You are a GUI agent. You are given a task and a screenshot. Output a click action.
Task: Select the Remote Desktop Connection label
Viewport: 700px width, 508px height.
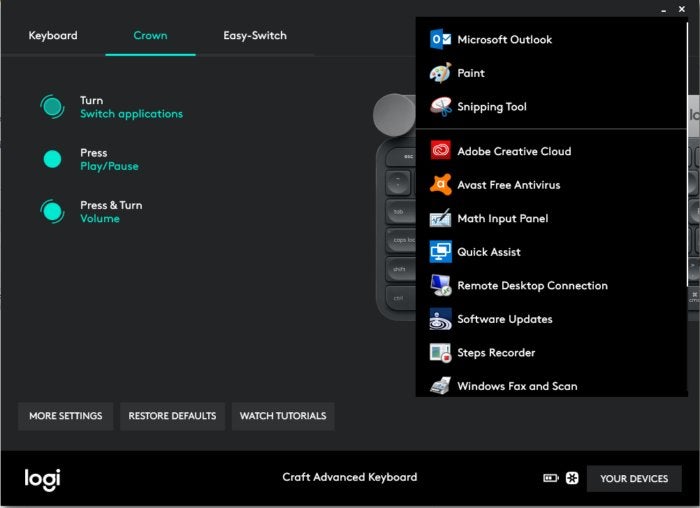(532, 285)
